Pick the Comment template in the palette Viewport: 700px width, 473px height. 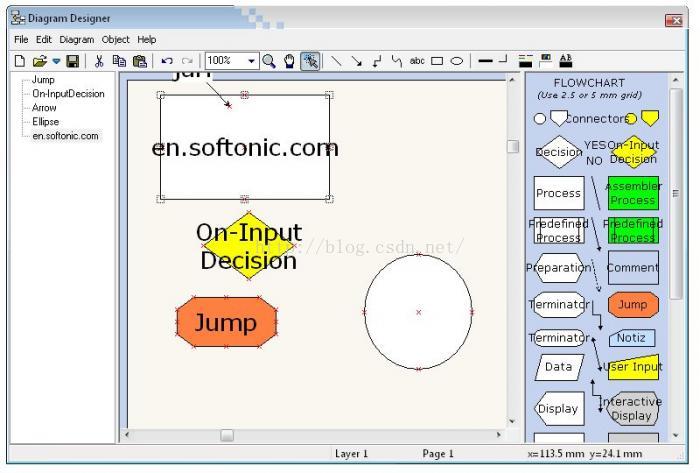(x=633, y=267)
